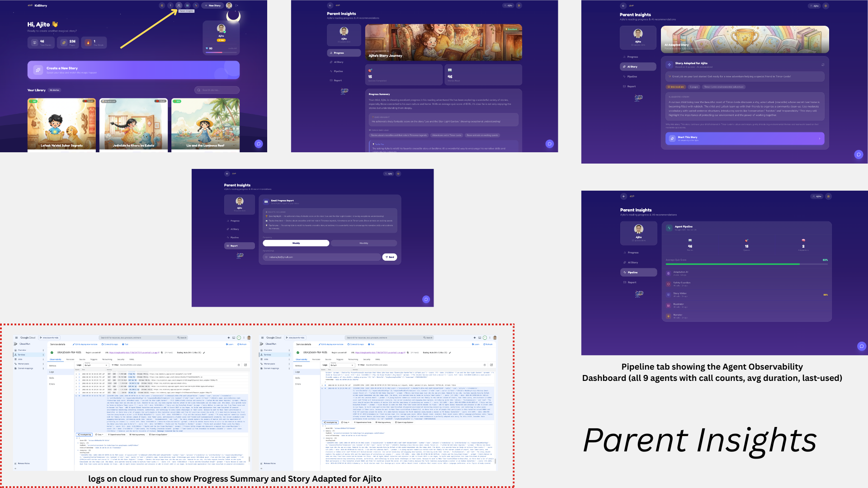Viewport: 868px width, 488px height.
Task: Click the gallery picture icon in KidStory top bar
Action: coord(188,5)
